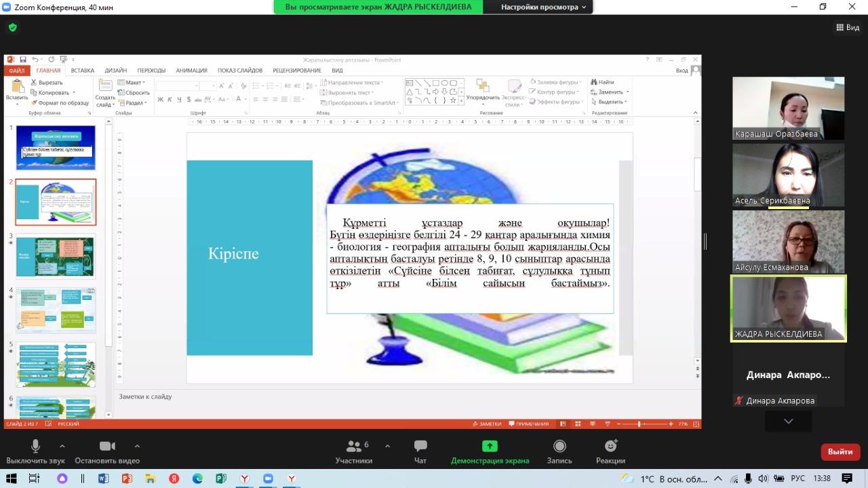Open the Реакции reactions picker
868x488 pixels.
pos(610,451)
